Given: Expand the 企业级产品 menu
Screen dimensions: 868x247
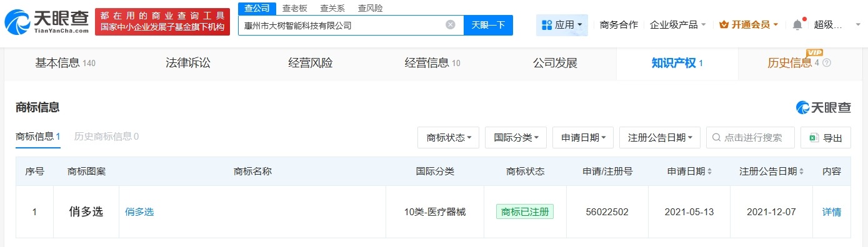Looking at the screenshot, I should [678, 25].
